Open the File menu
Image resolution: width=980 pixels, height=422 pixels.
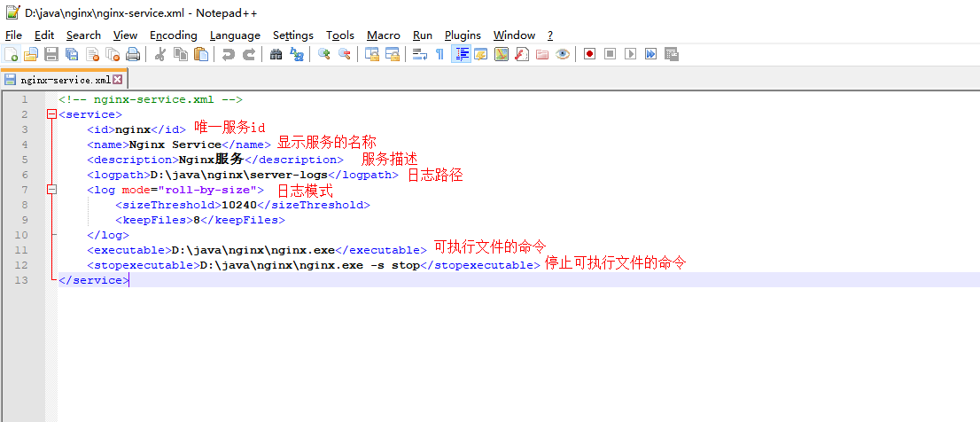coord(13,35)
